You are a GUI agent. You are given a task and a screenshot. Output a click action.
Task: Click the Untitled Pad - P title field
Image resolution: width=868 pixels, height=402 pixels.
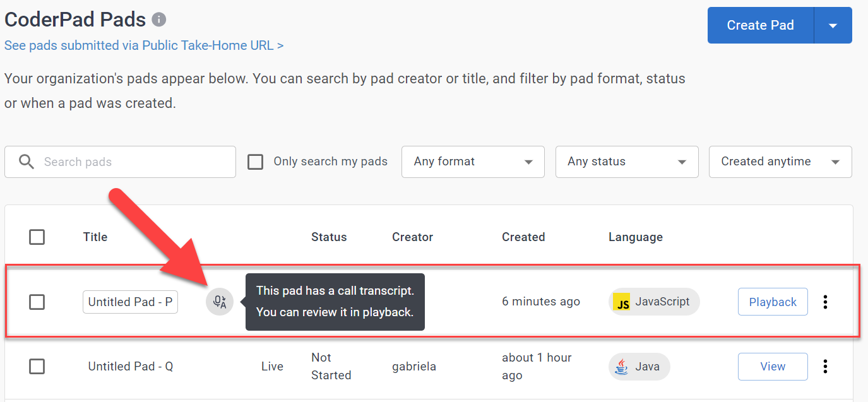point(130,302)
